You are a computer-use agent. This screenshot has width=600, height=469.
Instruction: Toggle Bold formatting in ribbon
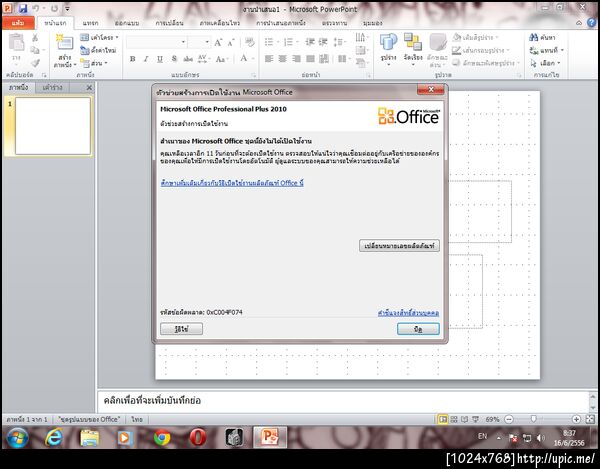(132, 59)
